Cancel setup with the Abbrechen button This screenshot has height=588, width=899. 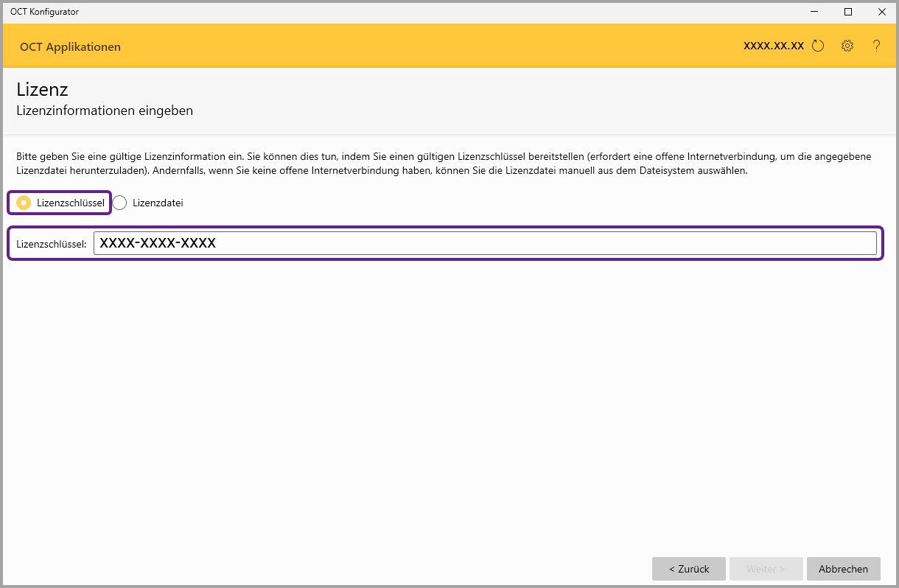[843, 569]
